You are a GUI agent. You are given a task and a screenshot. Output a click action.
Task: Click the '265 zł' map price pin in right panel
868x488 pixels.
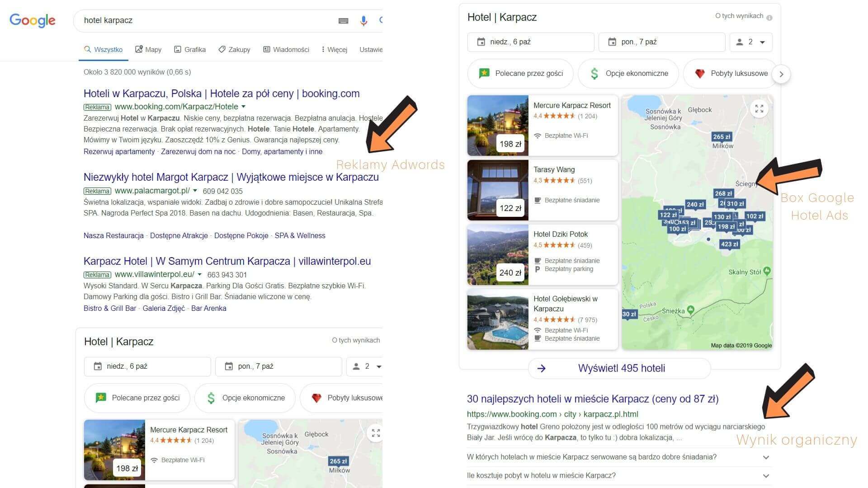pos(722,137)
